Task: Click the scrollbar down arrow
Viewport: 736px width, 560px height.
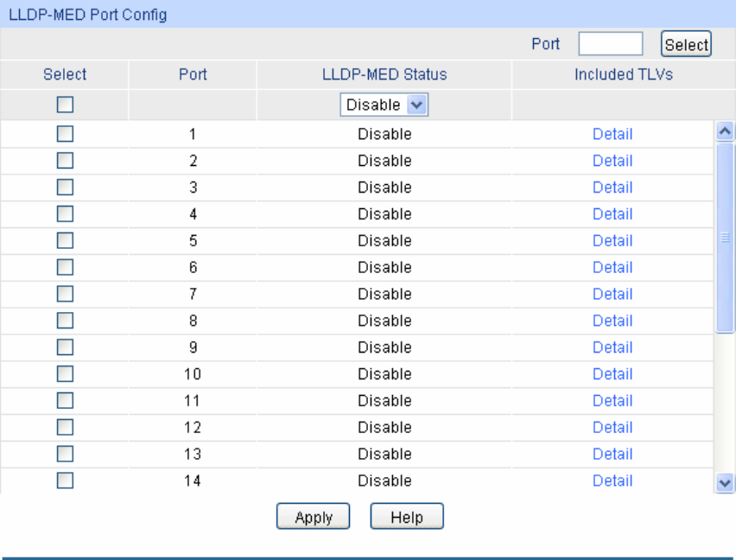Action: 726,483
